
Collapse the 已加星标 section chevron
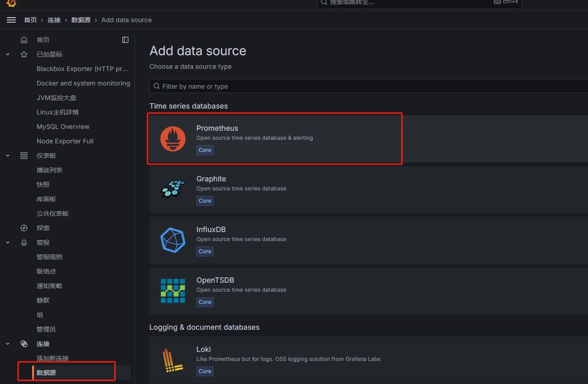[8, 54]
